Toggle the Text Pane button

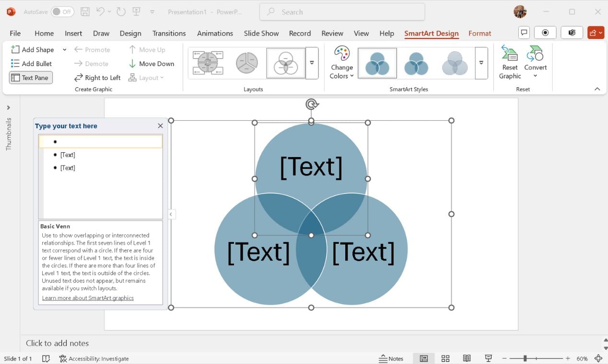pyautogui.click(x=31, y=78)
